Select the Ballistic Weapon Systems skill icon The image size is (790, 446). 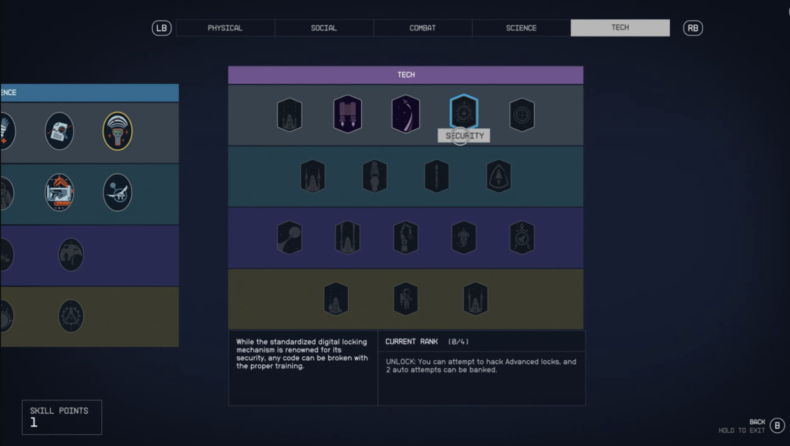(x=289, y=115)
